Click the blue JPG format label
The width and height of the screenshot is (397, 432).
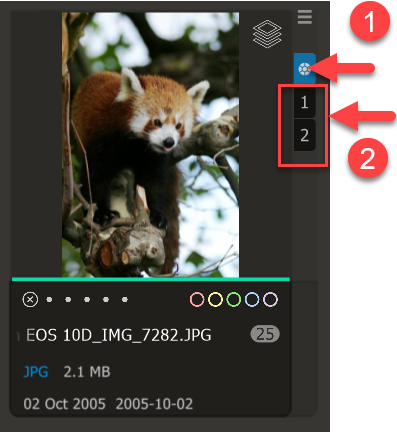pos(36,372)
